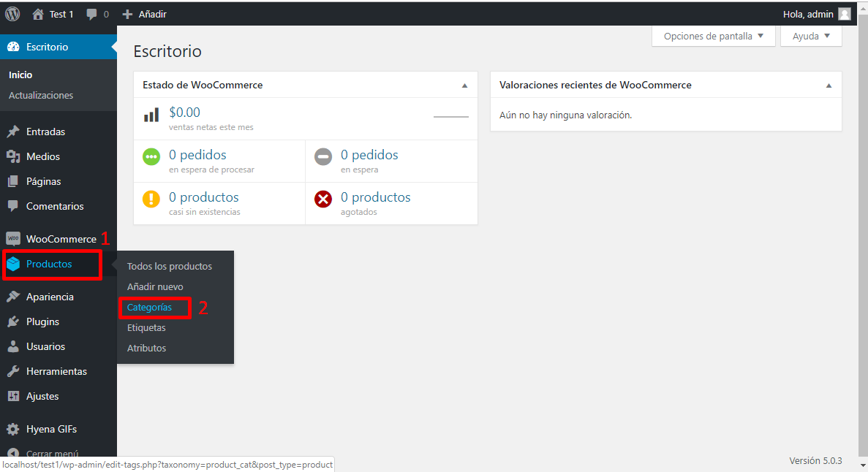868x472 pixels.
Task: Click the sales bar chart icon
Action: (x=151, y=115)
